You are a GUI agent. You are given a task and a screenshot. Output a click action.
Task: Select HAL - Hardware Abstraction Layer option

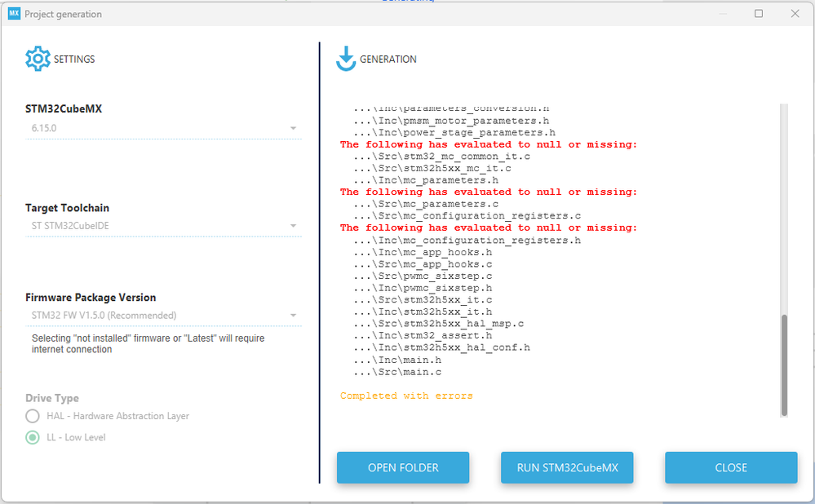pyautogui.click(x=33, y=416)
